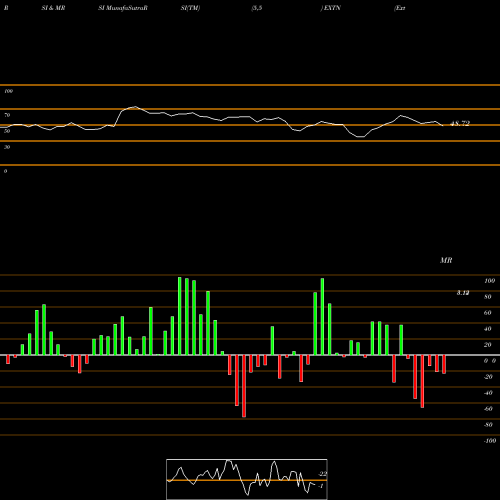Click the RSI 30 level label
This screenshot has width=500, height=500.
tap(7, 147)
